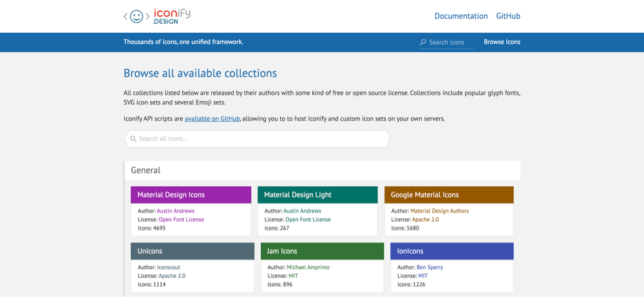This screenshot has width=644, height=297.
Task: Click the Icons: 896 count text
Action: (280, 284)
